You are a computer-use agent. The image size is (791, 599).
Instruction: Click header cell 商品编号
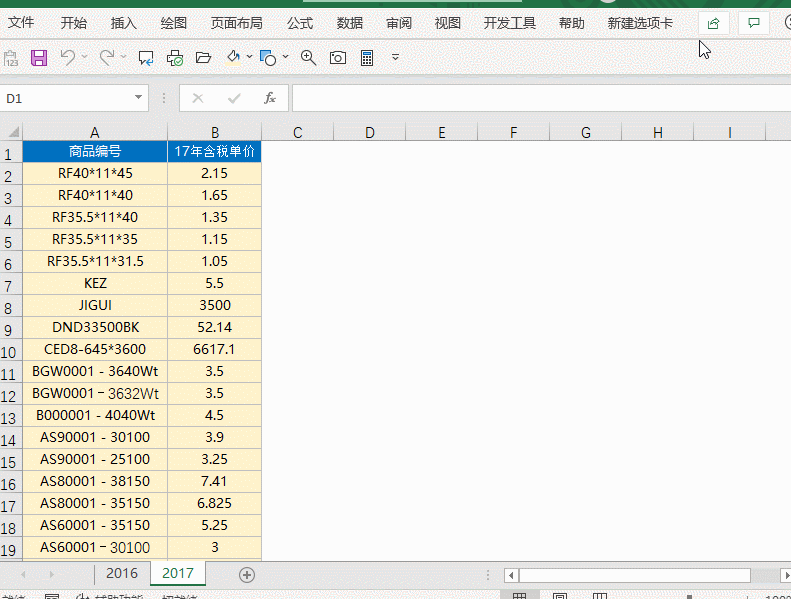pos(95,151)
